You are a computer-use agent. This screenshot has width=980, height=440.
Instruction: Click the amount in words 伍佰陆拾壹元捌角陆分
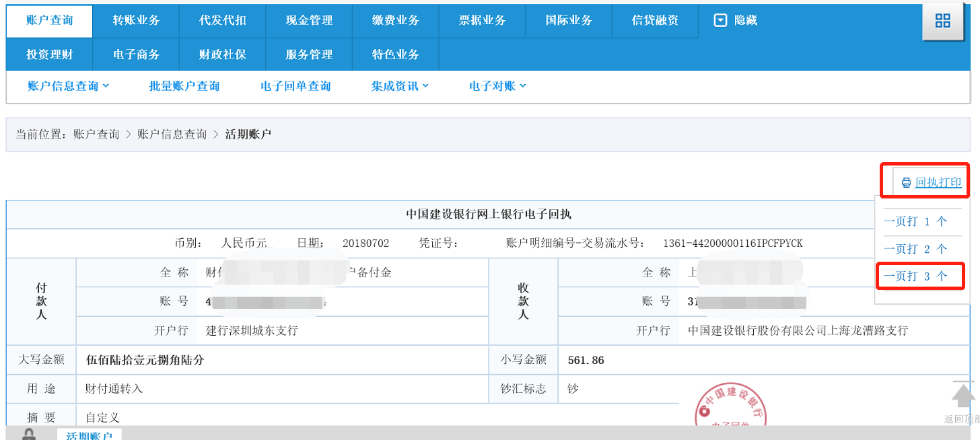[x=145, y=360]
